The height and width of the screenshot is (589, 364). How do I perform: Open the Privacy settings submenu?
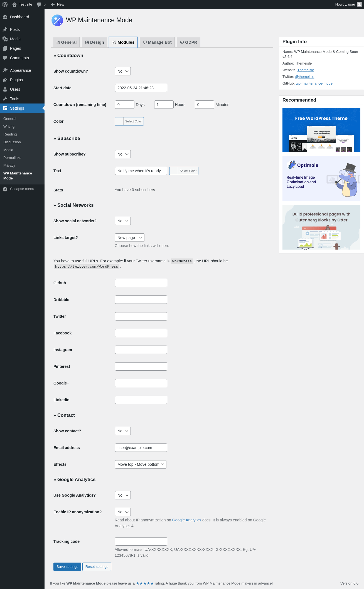[9, 166]
